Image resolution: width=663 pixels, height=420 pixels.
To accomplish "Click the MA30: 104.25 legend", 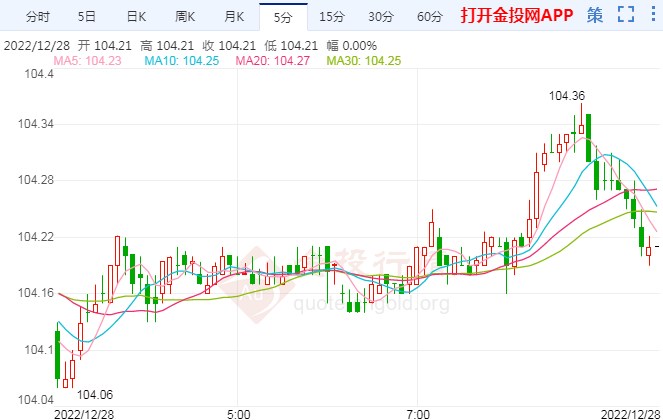I will pyautogui.click(x=364, y=61).
